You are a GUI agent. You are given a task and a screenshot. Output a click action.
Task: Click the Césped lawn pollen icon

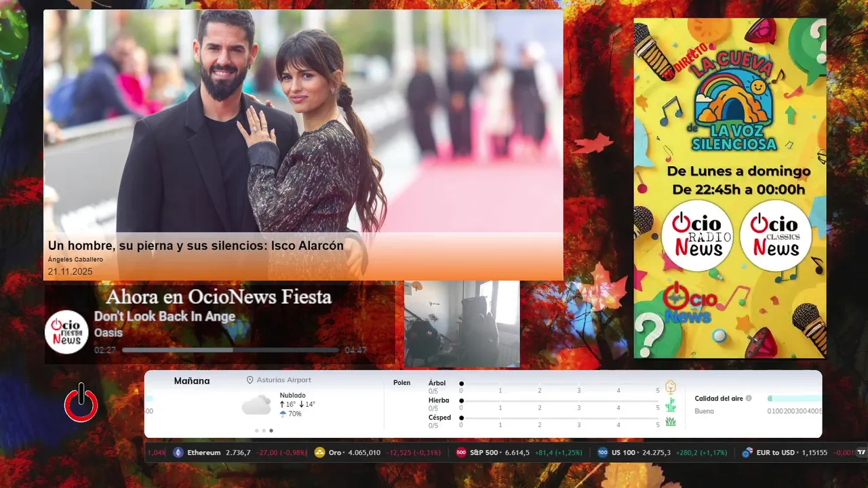click(671, 422)
